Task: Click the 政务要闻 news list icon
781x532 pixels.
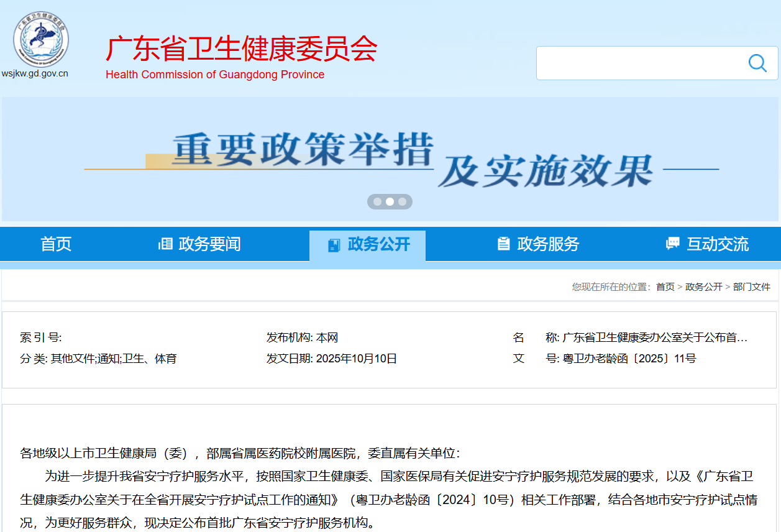Action: pos(165,244)
